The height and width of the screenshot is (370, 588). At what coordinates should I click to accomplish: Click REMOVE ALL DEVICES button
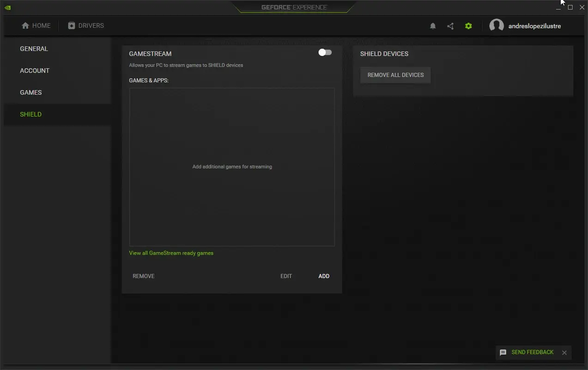click(395, 74)
